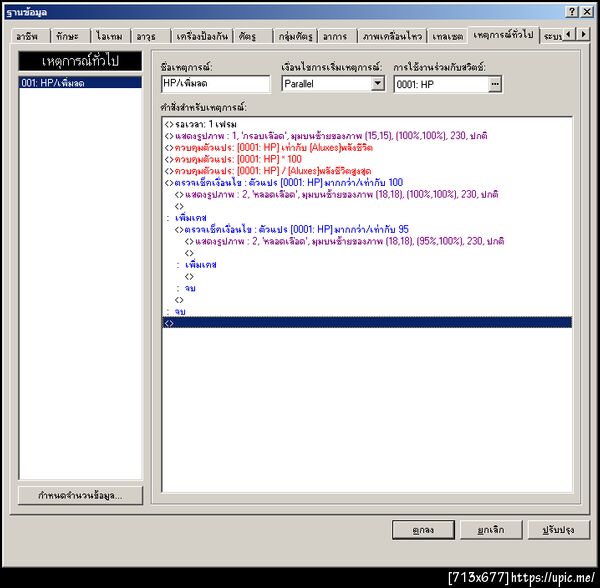This screenshot has width=600, height=588.
Task: Click the ปรับปรุง apply button
Action: click(x=559, y=530)
